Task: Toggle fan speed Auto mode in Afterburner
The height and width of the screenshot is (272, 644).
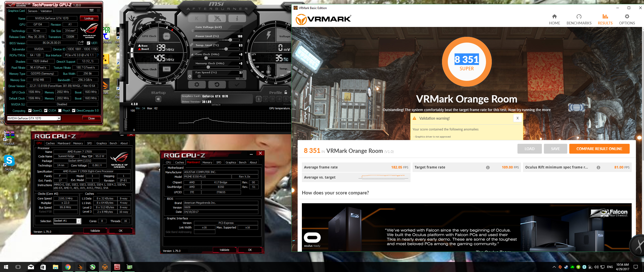Action: pyautogui.click(x=242, y=79)
